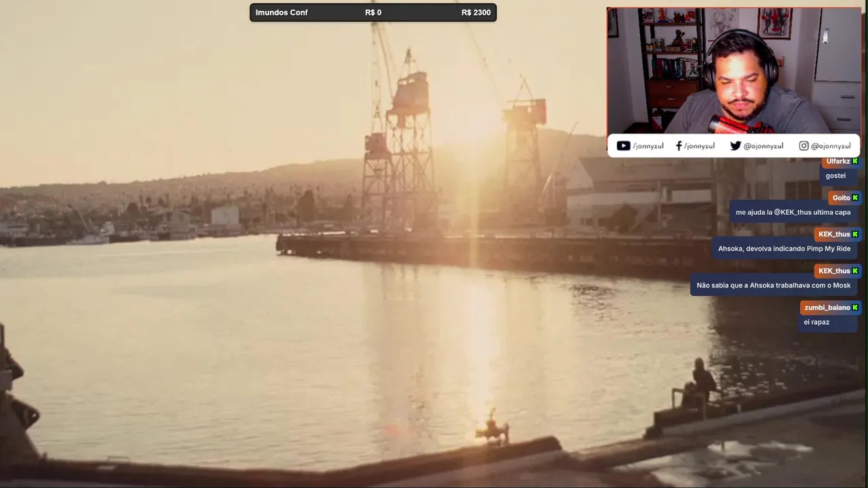Click username above 'Não sabia que' message
Viewport: 868px width, 488px height.
pyautogui.click(x=834, y=271)
